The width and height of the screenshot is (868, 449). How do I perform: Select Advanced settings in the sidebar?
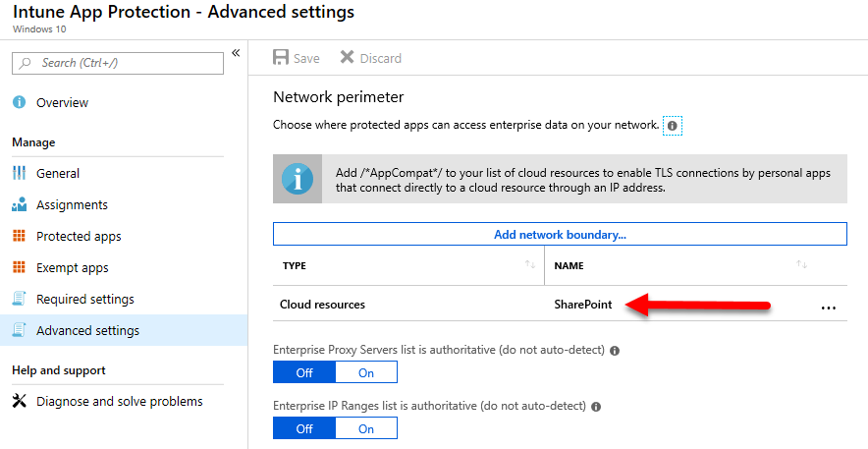[x=87, y=331]
